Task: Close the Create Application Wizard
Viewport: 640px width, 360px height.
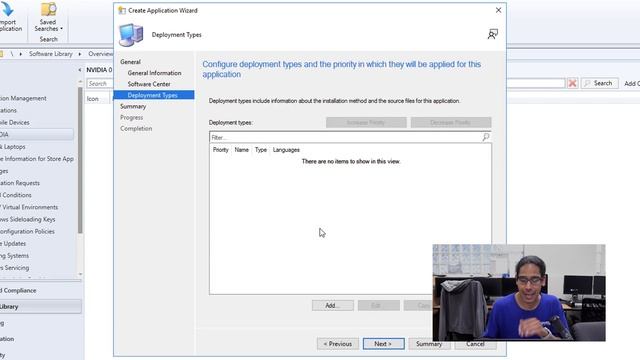Action: (x=498, y=10)
